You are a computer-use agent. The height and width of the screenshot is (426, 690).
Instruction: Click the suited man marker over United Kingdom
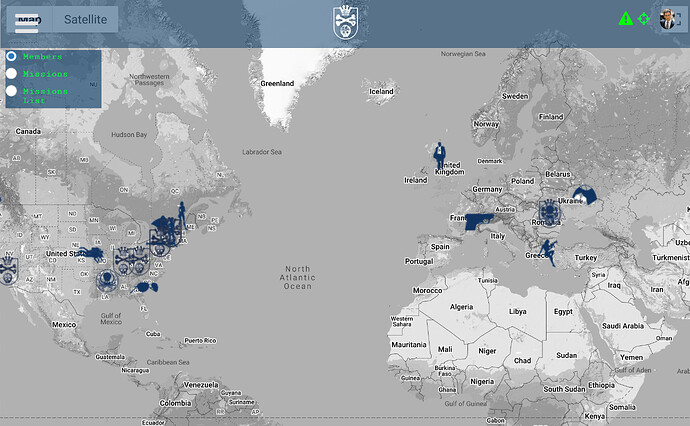[x=440, y=156]
